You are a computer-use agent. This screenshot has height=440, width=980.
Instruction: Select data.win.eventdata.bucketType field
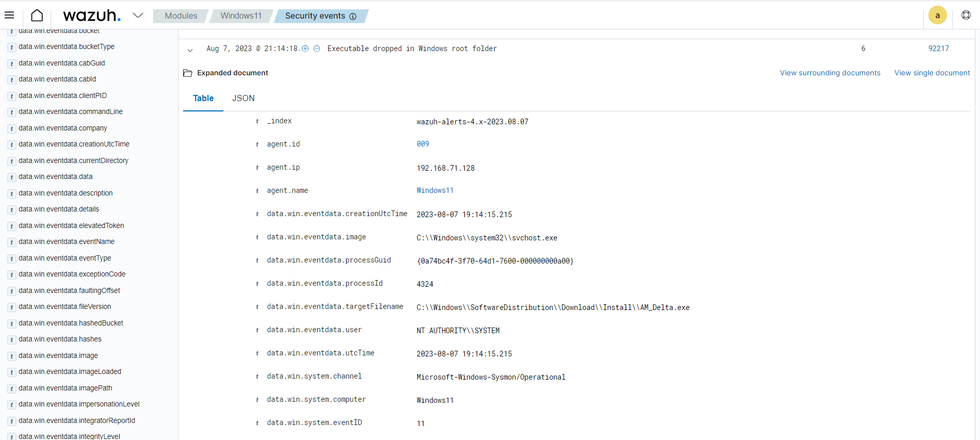click(67, 46)
